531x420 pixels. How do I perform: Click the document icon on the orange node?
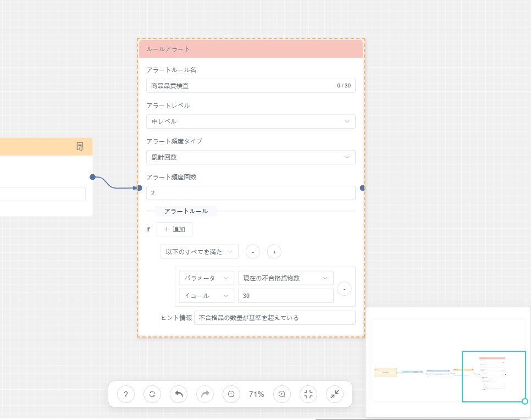(x=80, y=146)
